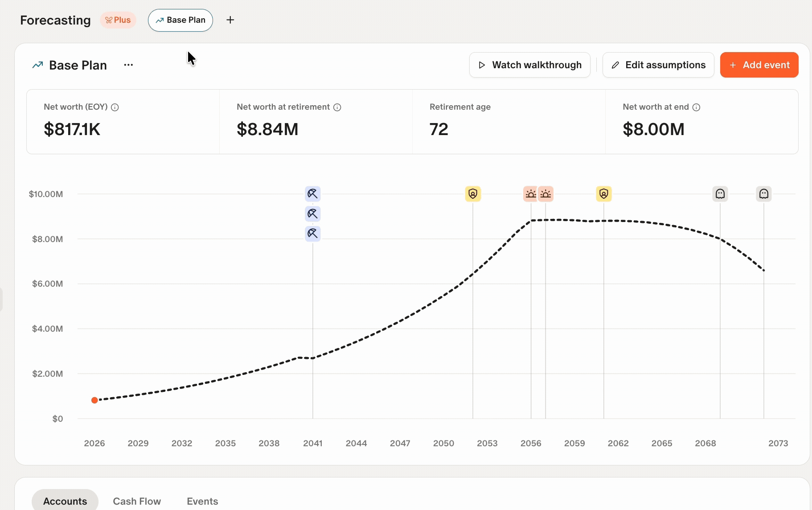The height and width of the screenshot is (510, 812).
Task: Click the top umbrella event icon at 2041
Action: (312, 194)
